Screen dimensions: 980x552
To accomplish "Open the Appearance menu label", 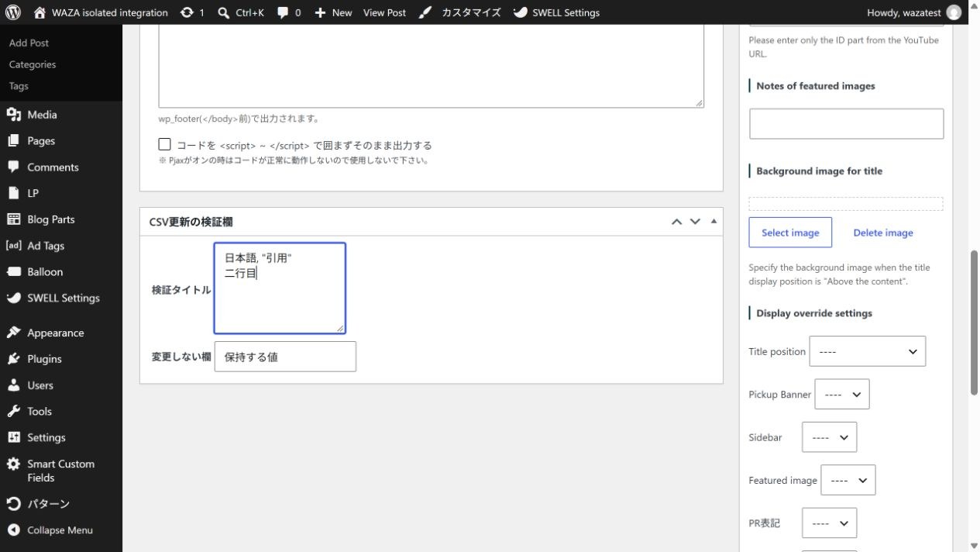I will coord(55,333).
